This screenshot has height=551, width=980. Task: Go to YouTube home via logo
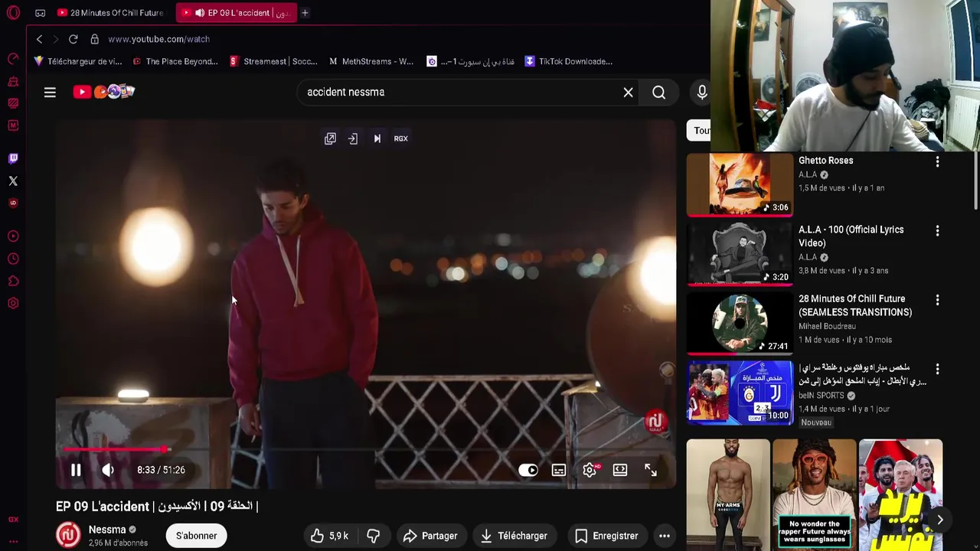[104, 92]
